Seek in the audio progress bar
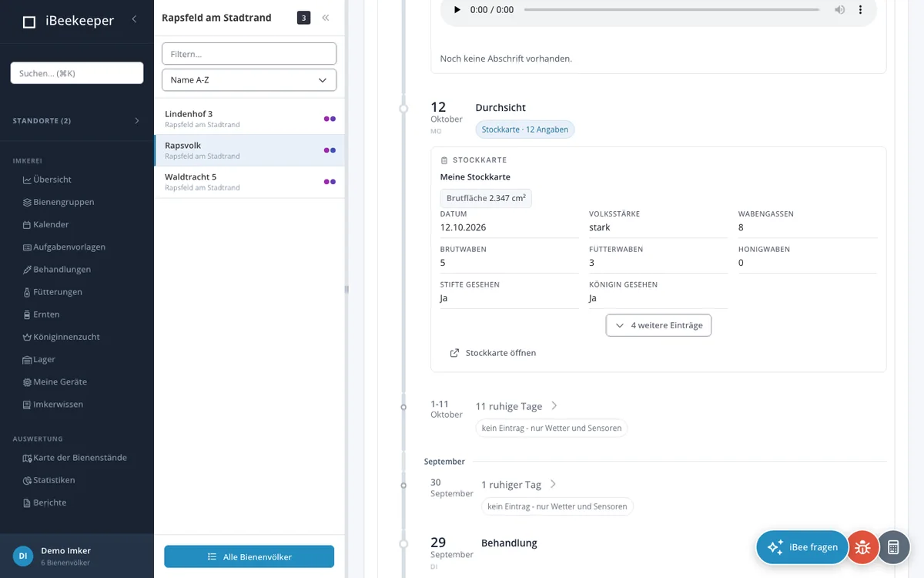Screen dimensions: 924x578 click(671, 10)
